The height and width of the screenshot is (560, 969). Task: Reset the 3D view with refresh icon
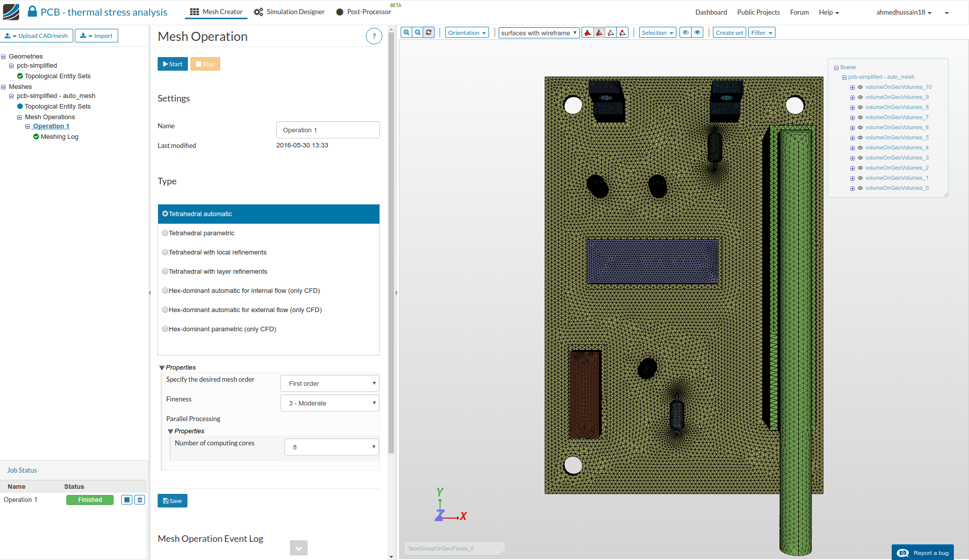[429, 33]
